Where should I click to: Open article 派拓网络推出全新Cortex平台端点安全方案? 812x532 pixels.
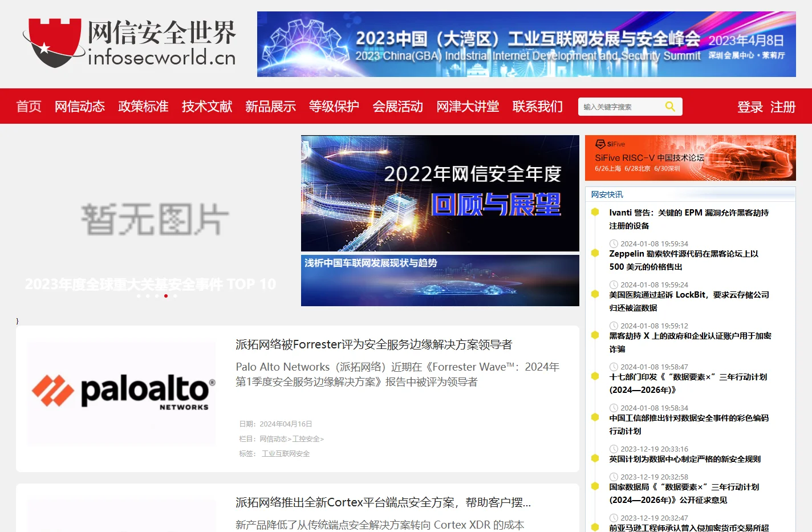383,502
